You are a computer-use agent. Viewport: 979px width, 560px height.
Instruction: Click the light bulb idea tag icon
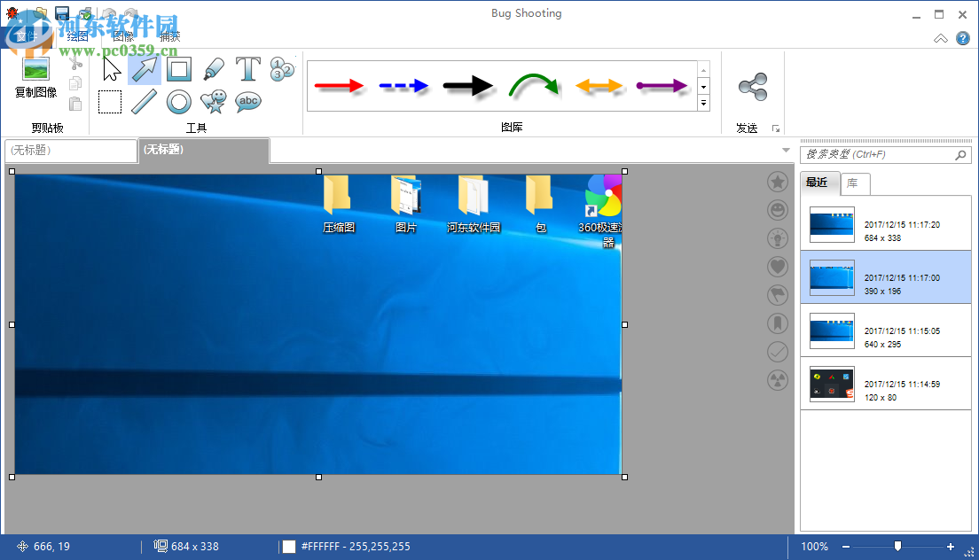(778, 238)
